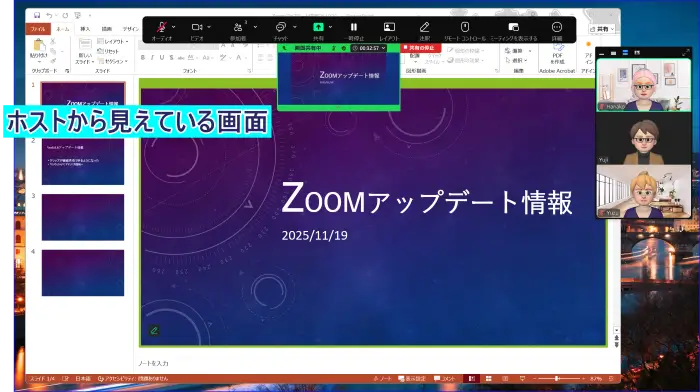
Task: Expand the meeting timer dropdown
Action: click(383, 48)
